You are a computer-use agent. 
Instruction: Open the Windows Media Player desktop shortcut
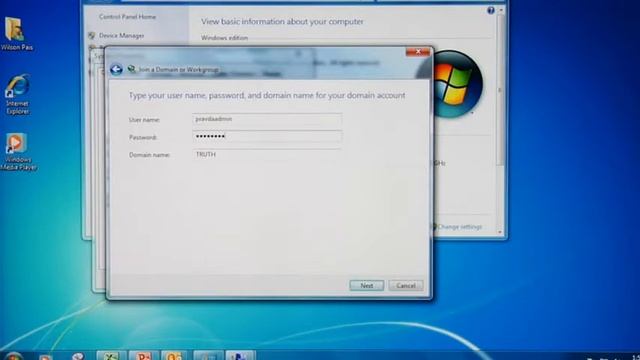(18, 151)
